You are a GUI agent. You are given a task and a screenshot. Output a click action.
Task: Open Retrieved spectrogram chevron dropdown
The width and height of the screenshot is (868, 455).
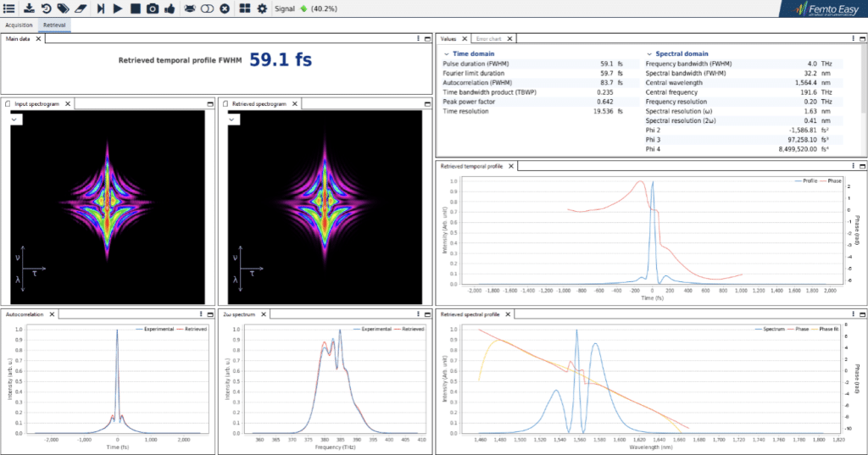pyautogui.click(x=233, y=119)
